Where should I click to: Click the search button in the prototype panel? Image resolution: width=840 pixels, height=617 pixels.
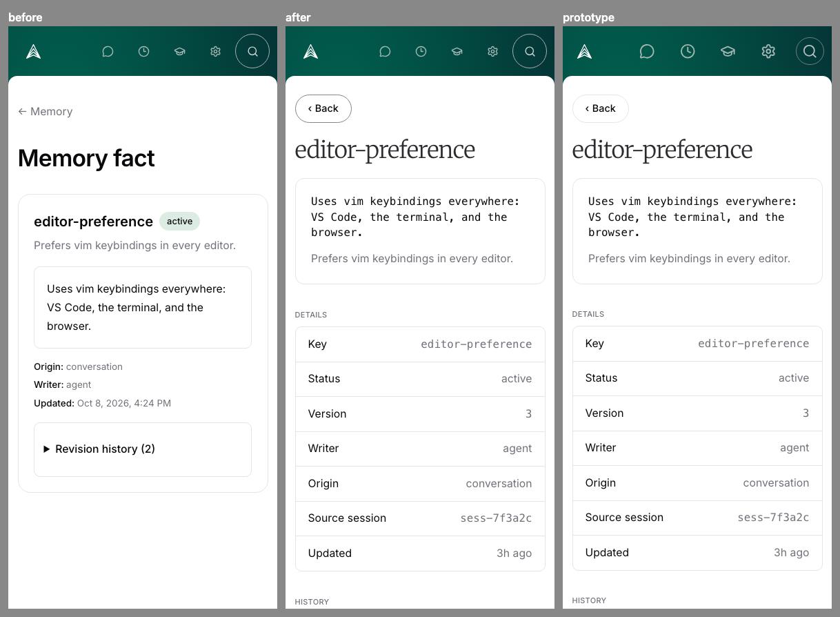tap(810, 51)
